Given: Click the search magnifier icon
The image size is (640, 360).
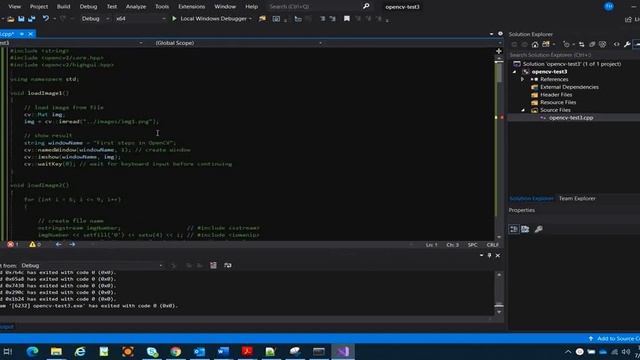Looking at the screenshot, I should click(x=366, y=6).
